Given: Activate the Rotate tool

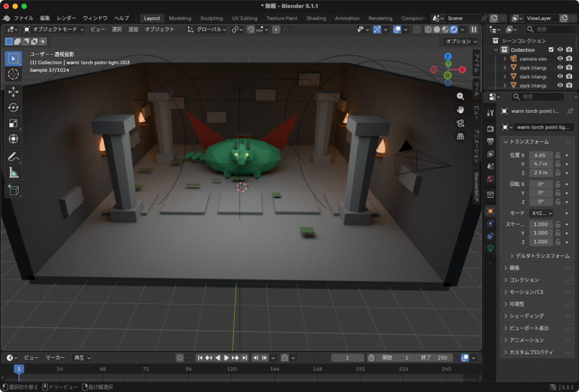Looking at the screenshot, I should [13, 107].
